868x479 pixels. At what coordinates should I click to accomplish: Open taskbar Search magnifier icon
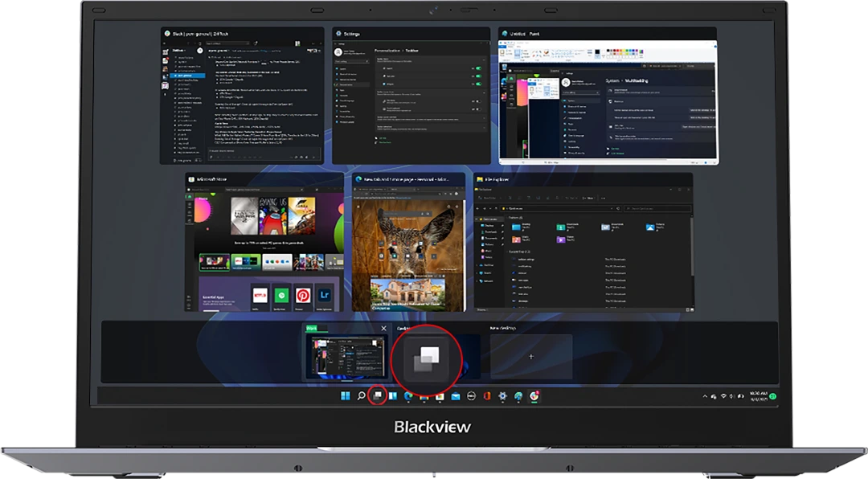click(361, 396)
